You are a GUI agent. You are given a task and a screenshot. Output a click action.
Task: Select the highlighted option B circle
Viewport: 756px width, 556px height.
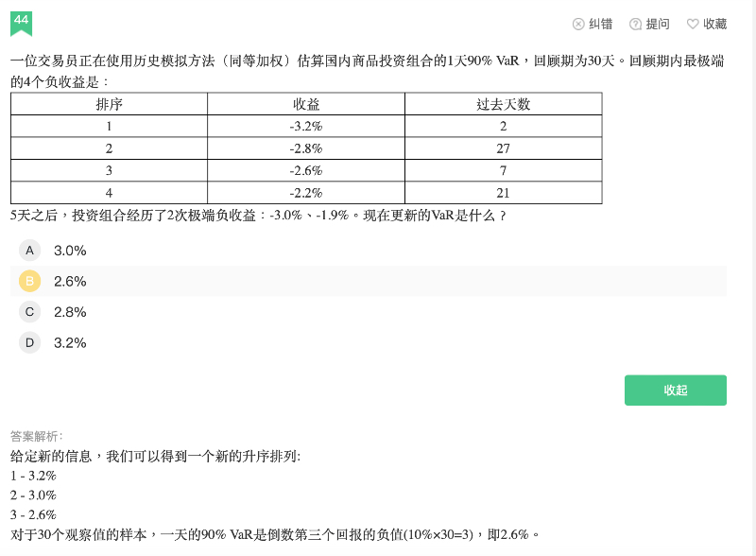pyautogui.click(x=29, y=281)
